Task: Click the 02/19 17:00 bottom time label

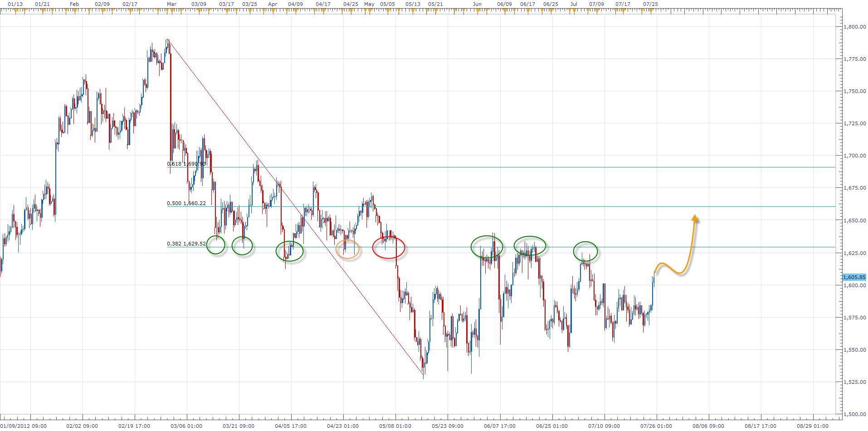Action: coord(134,426)
